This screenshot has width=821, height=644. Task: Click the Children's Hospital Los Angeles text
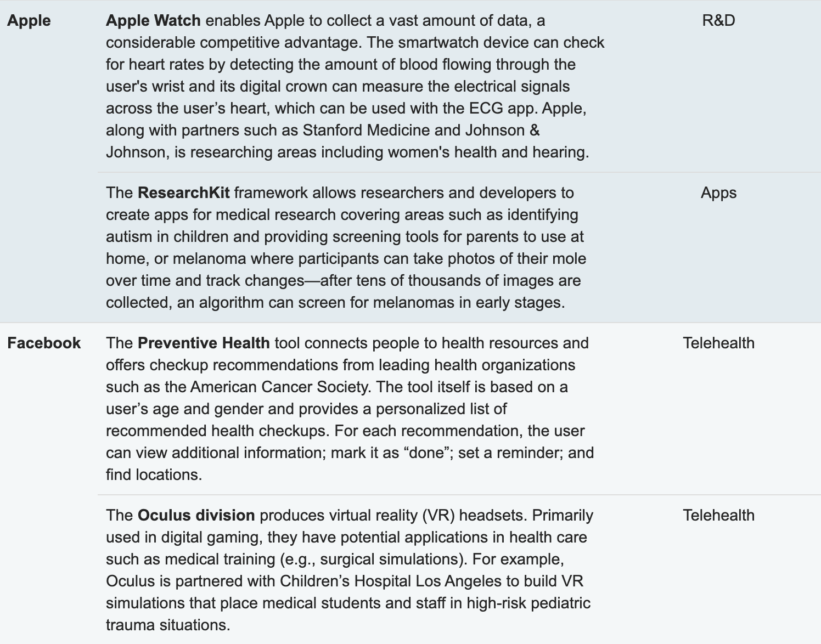(390, 581)
